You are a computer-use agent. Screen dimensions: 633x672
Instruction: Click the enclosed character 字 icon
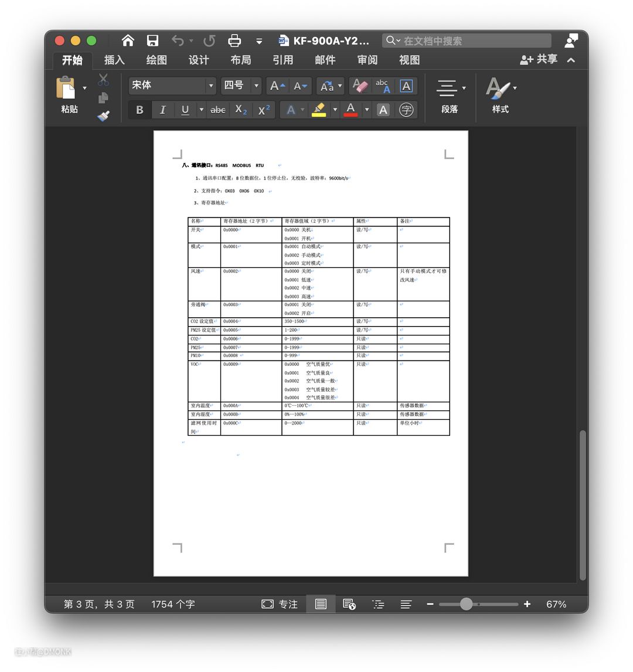(406, 110)
